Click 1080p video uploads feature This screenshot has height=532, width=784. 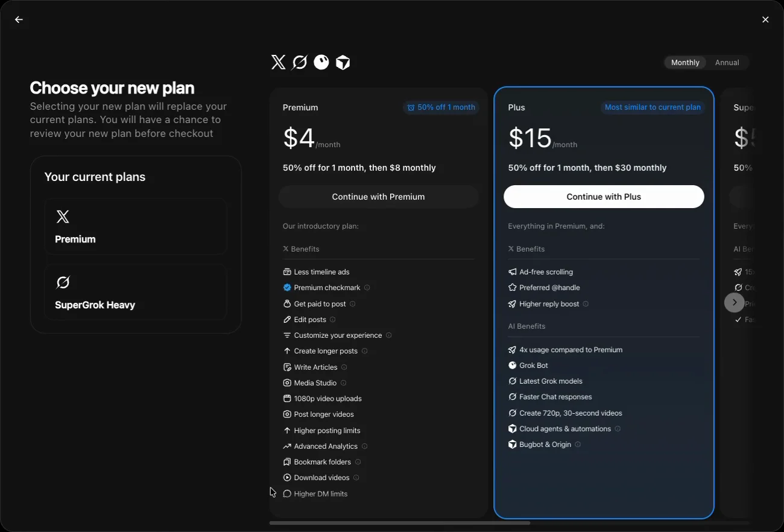point(322,399)
